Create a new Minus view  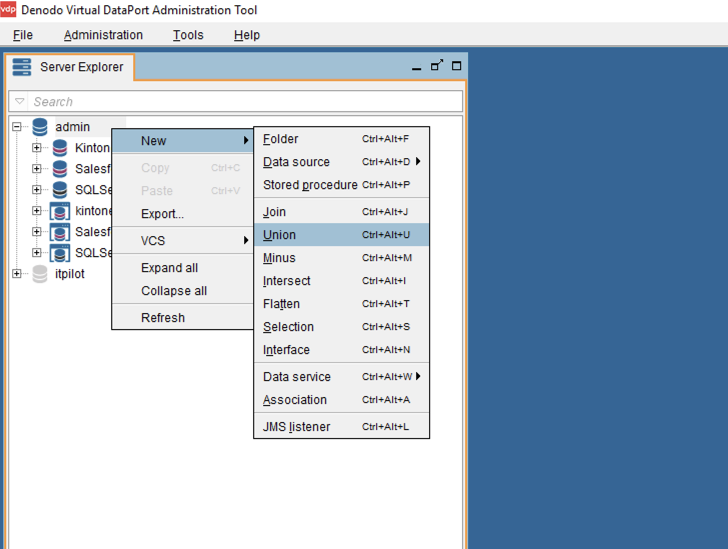341,258
